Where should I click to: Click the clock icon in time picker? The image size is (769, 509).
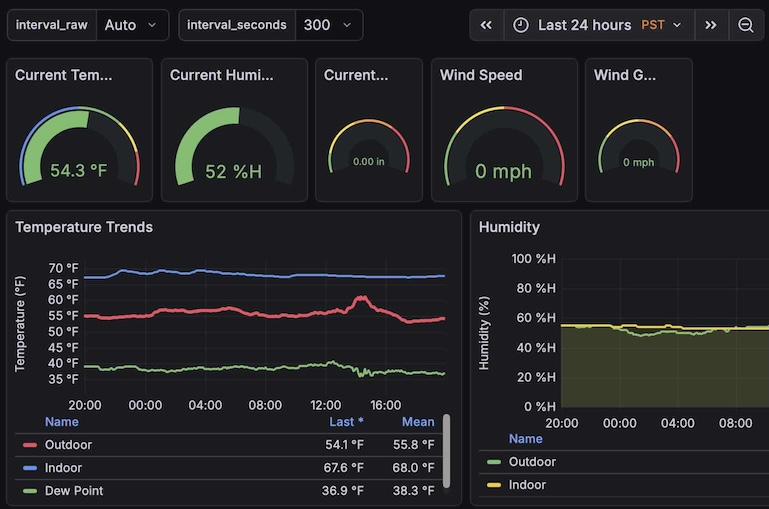[x=520, y=25]
